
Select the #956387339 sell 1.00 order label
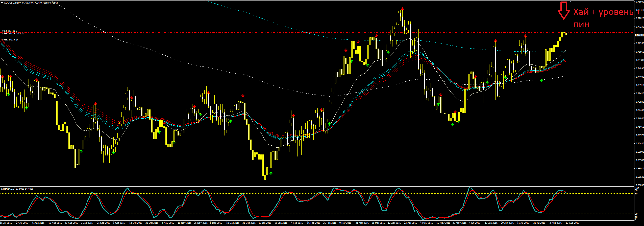(x=13, y=34)
